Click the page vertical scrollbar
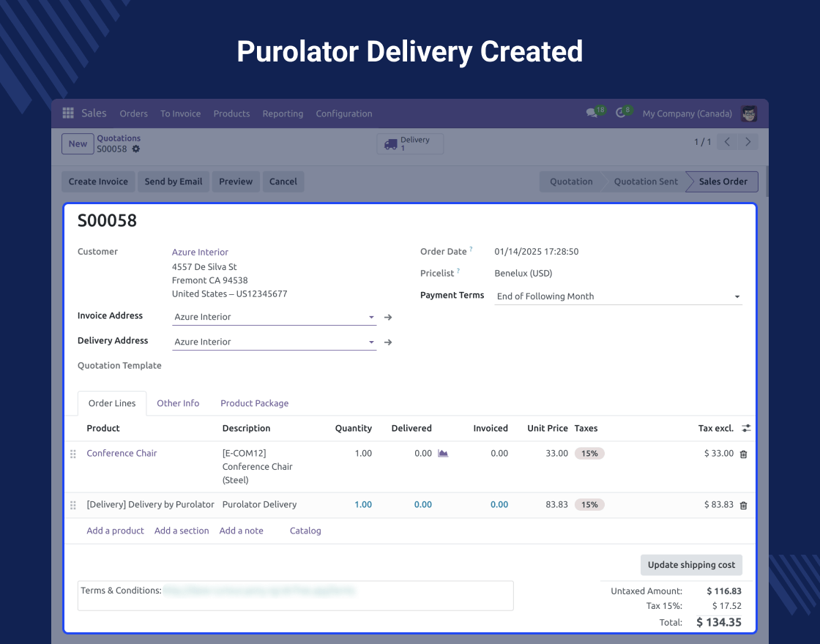This screenshot has width=820, height=644. pos(767,181)
